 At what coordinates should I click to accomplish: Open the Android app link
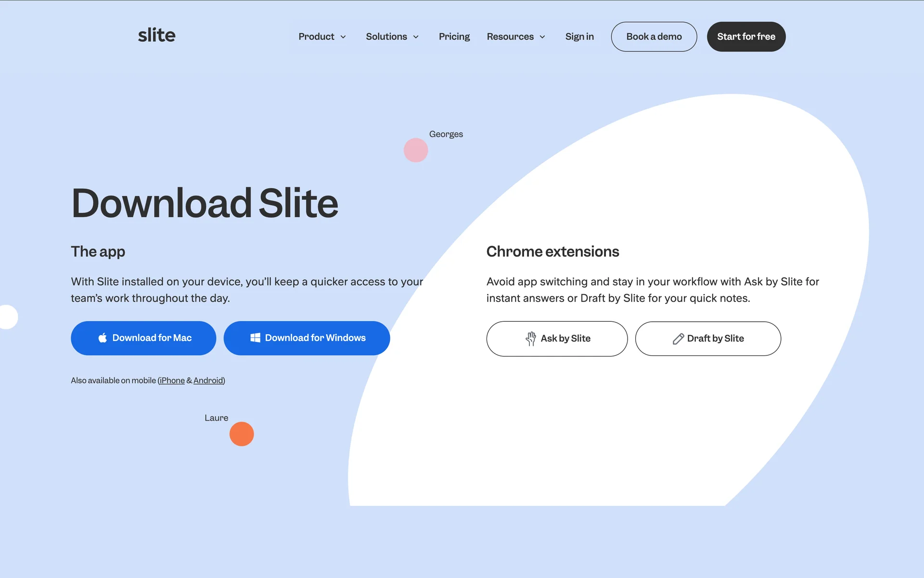tap(208, 381)
